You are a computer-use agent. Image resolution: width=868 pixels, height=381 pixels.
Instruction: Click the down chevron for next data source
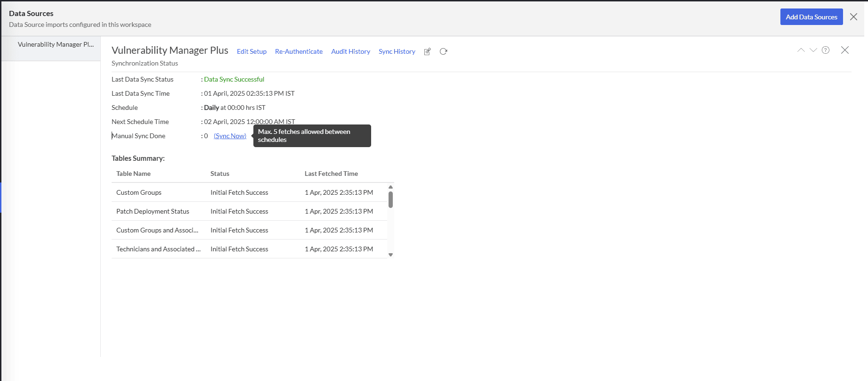(x=813, y=50)
